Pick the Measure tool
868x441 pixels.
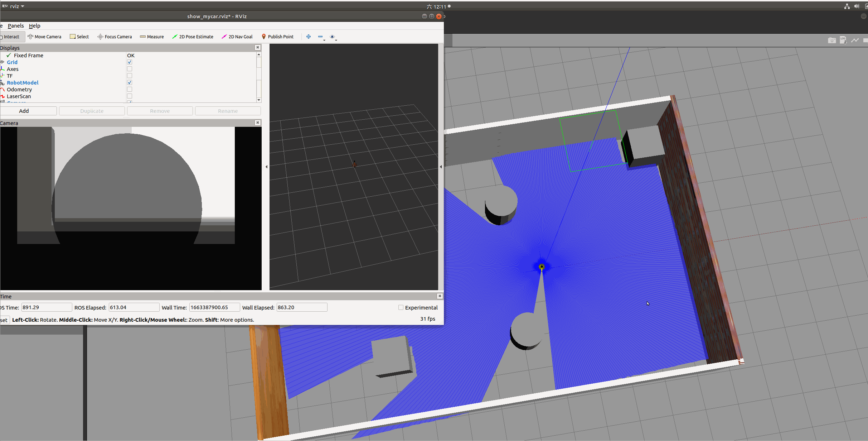tap(152, 37)
